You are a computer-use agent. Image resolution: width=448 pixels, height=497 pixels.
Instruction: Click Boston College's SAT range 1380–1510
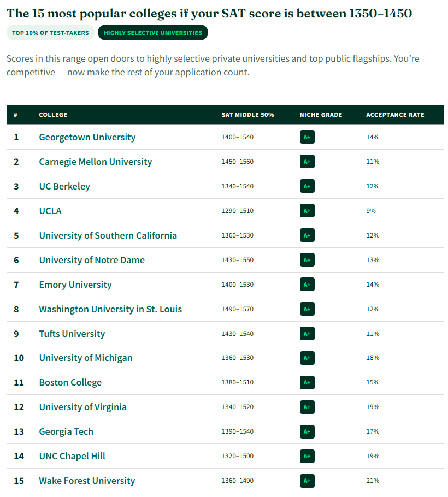238,382
